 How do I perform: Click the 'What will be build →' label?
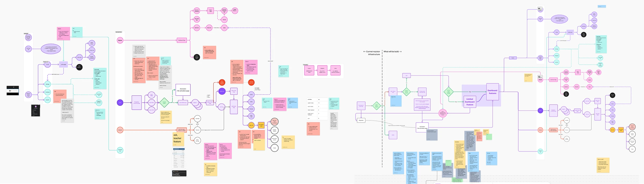pyautogui.click(x=393, y=51)
